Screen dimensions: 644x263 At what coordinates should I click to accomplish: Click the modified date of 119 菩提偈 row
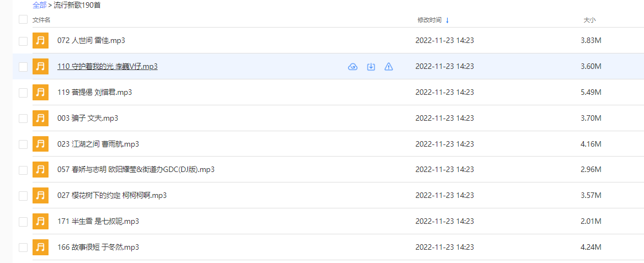445,93
